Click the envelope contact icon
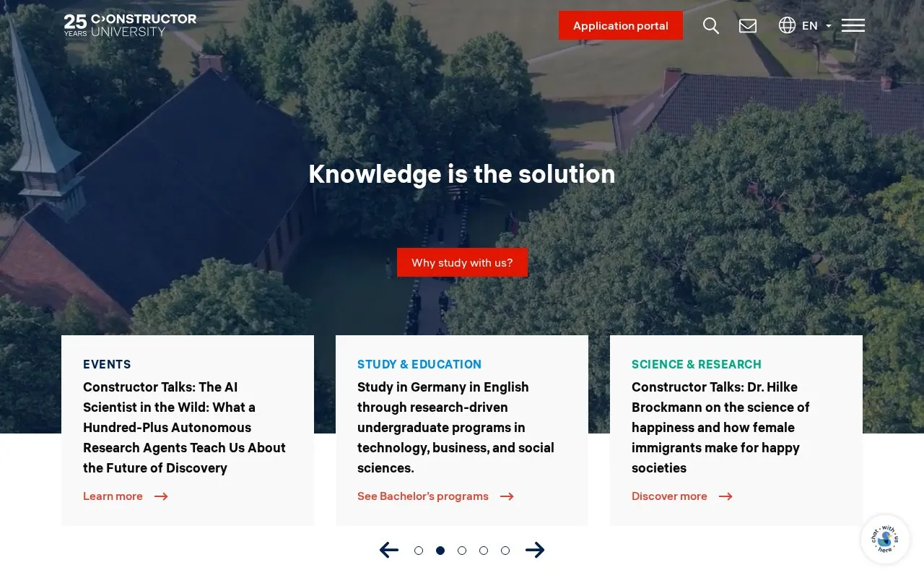 pyautogui.click(x=748, y=26)
